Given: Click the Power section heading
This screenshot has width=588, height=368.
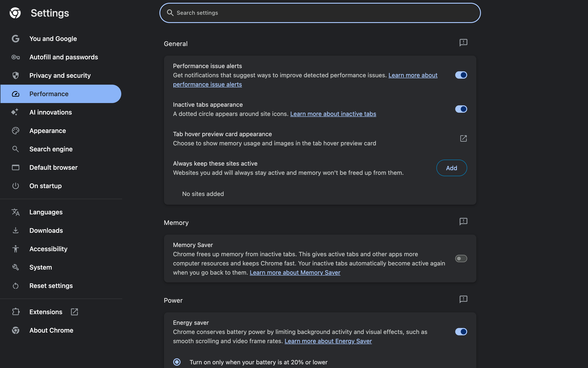Looking at the screenshot, I should point(173,301).
